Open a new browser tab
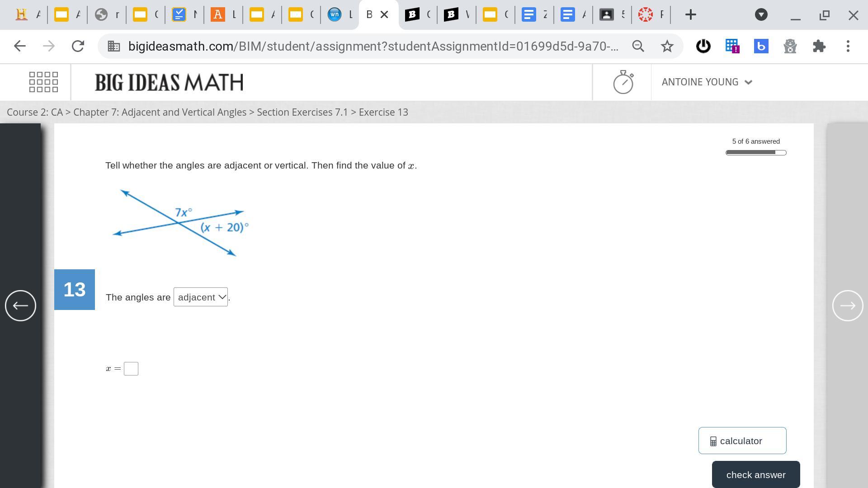Image resolution: width=868 pixels, height=488 pixels. [x=690, y=15]
